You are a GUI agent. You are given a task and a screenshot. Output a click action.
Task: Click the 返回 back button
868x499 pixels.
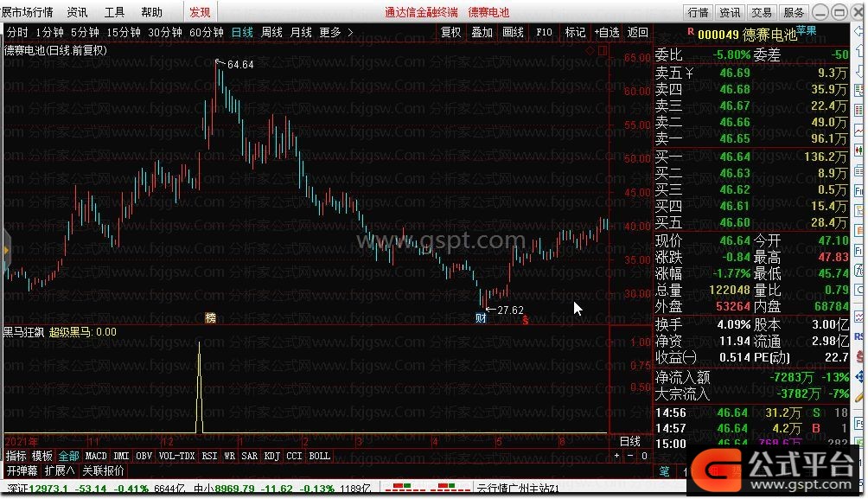click(638, 33)
